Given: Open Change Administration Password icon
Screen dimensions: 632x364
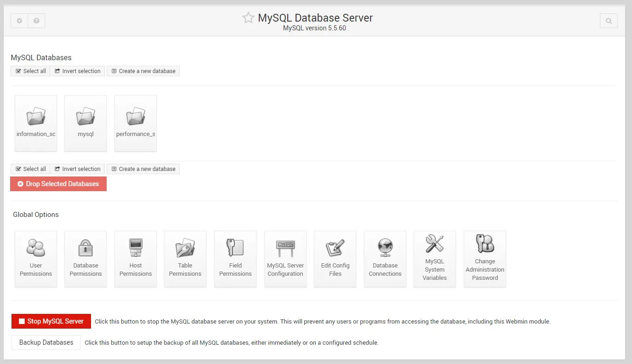Looking at the screenshot, I should tap(485, 244).
